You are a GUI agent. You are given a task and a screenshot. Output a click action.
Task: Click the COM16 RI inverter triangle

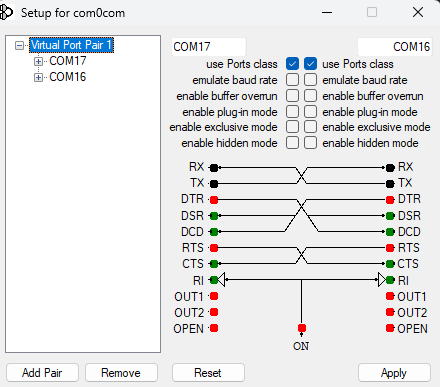(382, 280)
